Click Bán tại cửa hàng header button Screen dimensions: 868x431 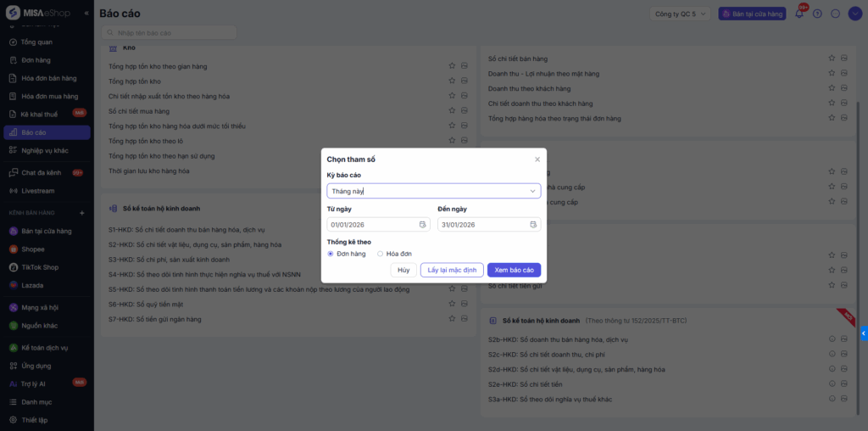(753, 14)
